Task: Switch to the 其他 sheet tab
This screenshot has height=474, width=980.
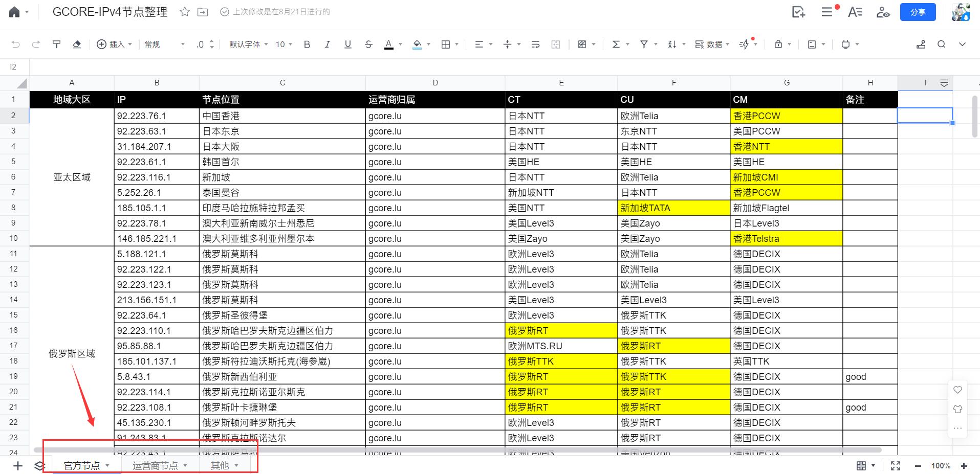Action: [x=220, y=465]
